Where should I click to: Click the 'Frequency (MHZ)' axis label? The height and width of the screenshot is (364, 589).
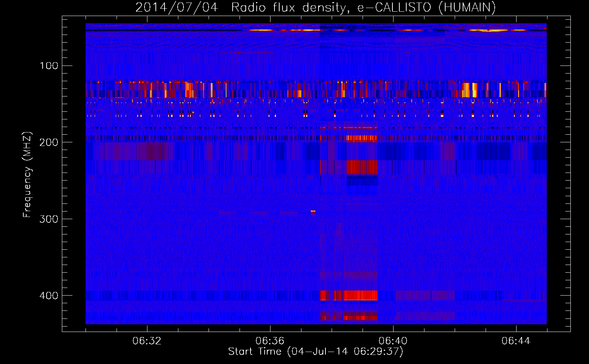coord(27,175)
